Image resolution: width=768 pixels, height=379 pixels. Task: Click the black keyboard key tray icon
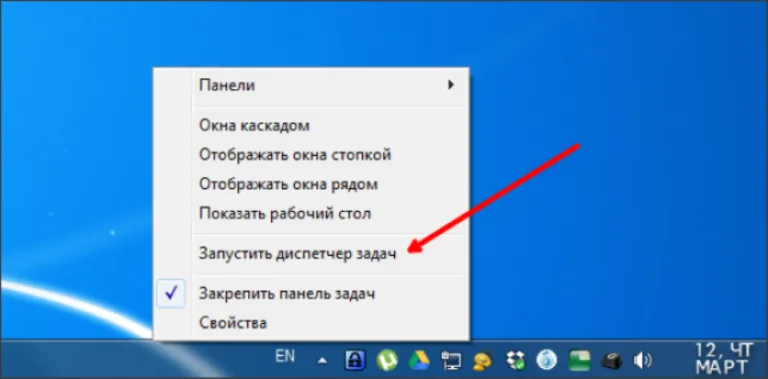(611, 361)
